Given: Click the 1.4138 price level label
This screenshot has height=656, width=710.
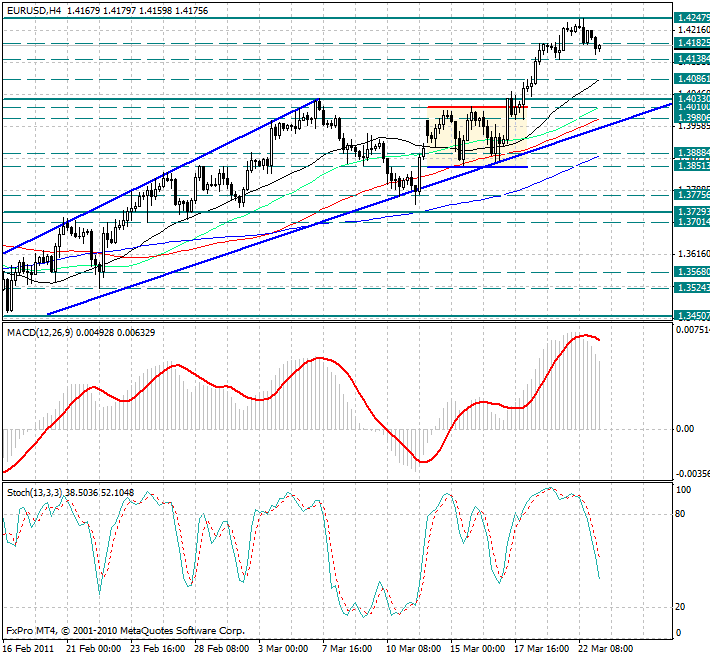Looking at the screenshot, I should pyautogui.click(x=692, y=59).
